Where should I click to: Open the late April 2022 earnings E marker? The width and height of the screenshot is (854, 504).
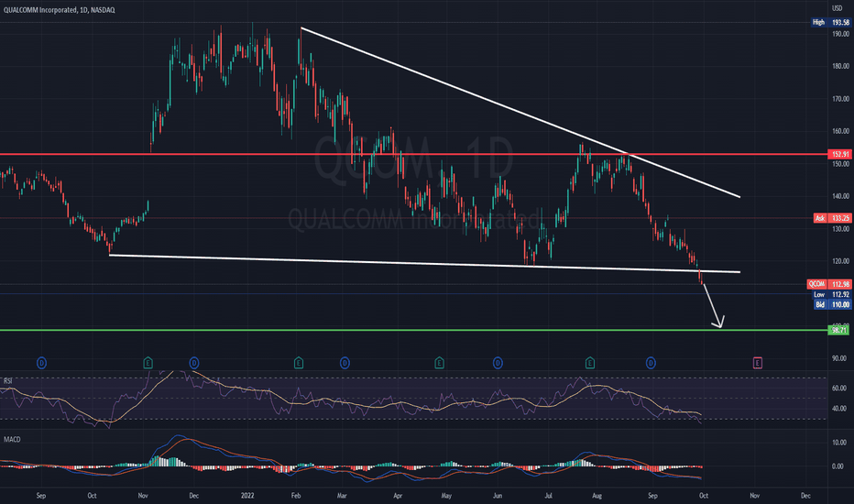tap(439, 362)
